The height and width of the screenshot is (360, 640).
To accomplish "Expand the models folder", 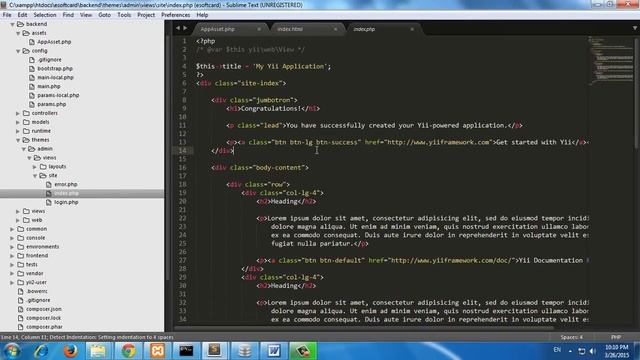I will (18, 122).
